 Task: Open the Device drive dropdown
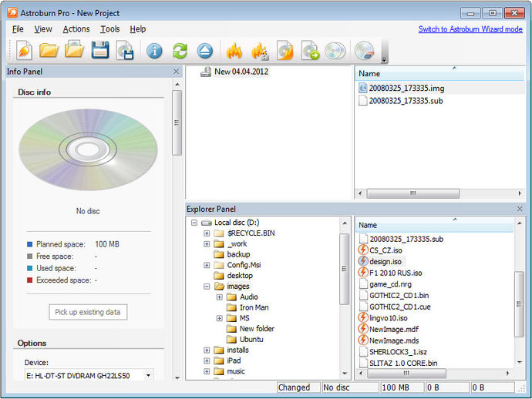(148, 375)
